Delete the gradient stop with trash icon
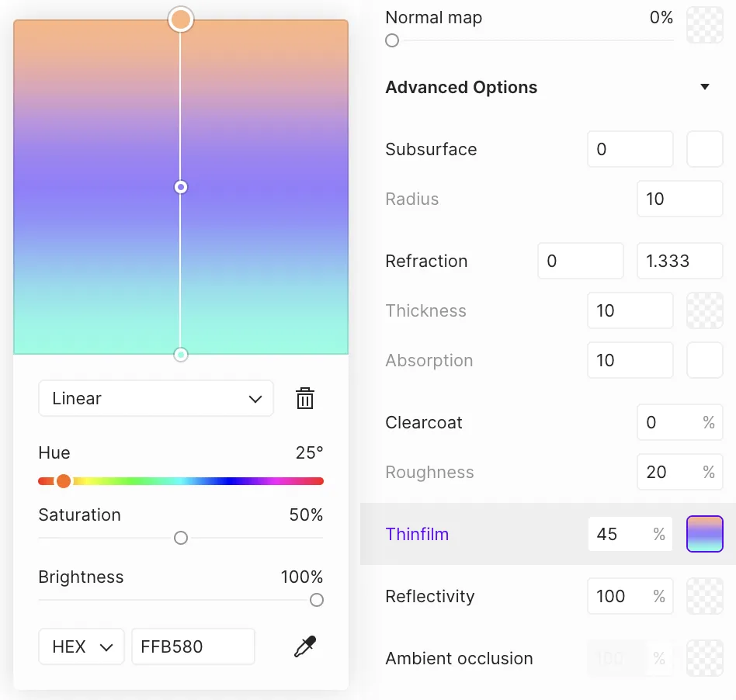Image resolution: width=736 pixels, height=700 pixels. [x=305, y=399]
